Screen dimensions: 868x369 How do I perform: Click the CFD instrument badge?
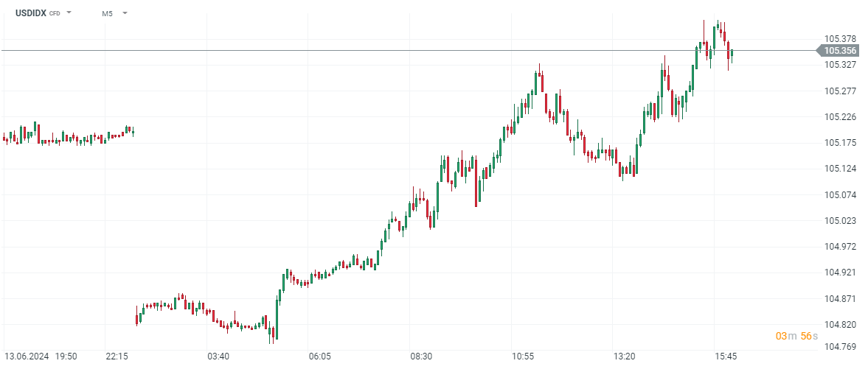[x=55, y=14]
